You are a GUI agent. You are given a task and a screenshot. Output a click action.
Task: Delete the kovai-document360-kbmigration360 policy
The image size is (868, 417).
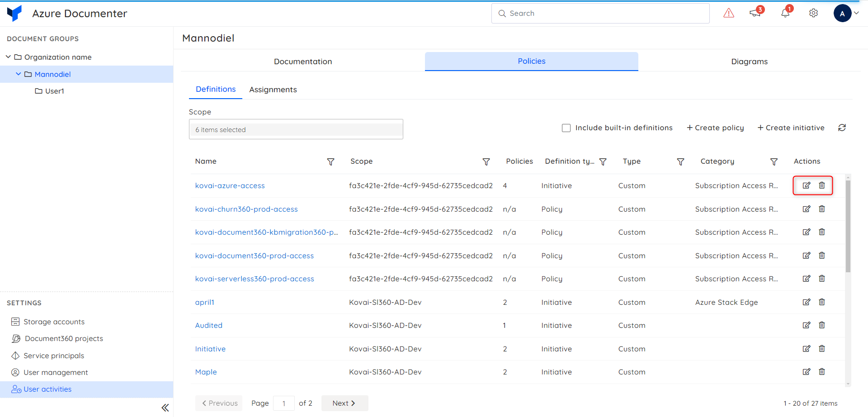pyautogui.click(x=822, y=232)
